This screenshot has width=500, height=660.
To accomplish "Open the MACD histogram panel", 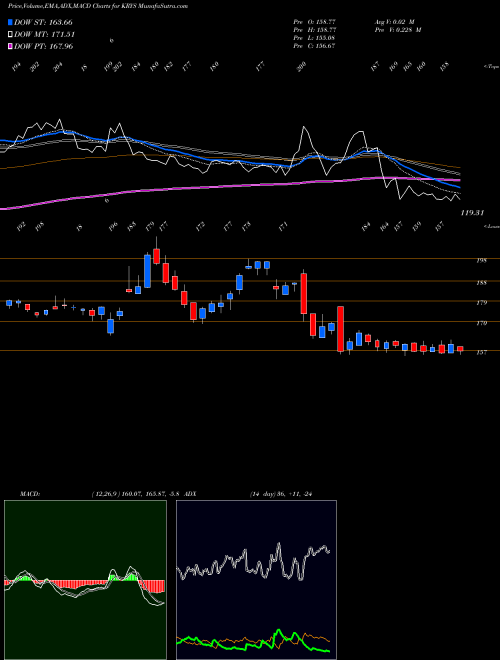I will 85,580.
